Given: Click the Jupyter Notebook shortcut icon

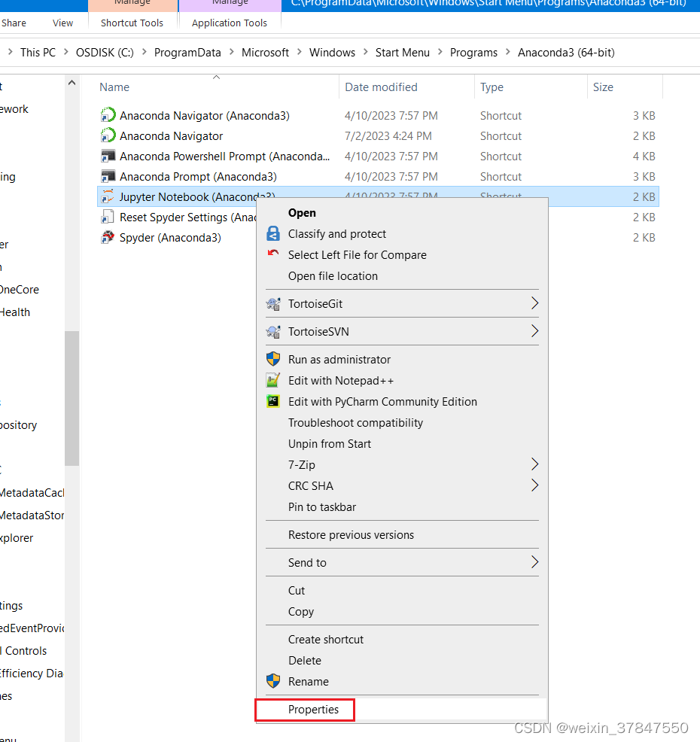Looking at the screenshot, I should point(108,196).
